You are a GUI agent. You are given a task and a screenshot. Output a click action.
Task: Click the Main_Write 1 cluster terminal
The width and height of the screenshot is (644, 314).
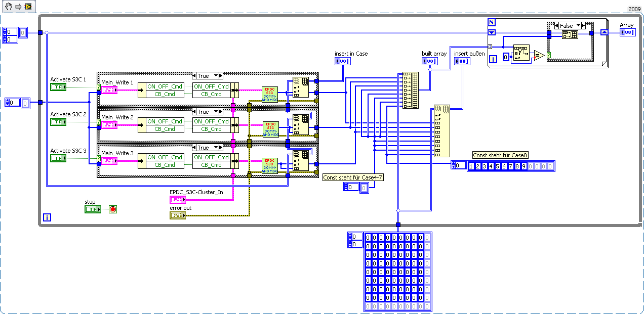pyautogui.click(x=109, y=90)
